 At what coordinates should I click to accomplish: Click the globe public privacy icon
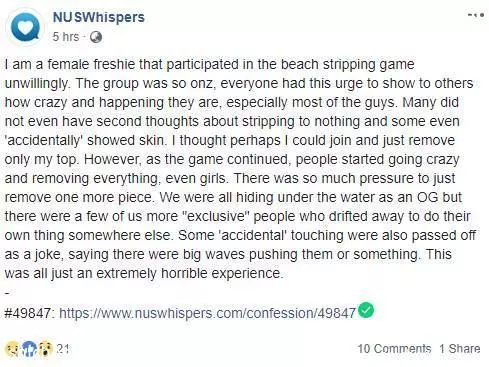[96, 37]
